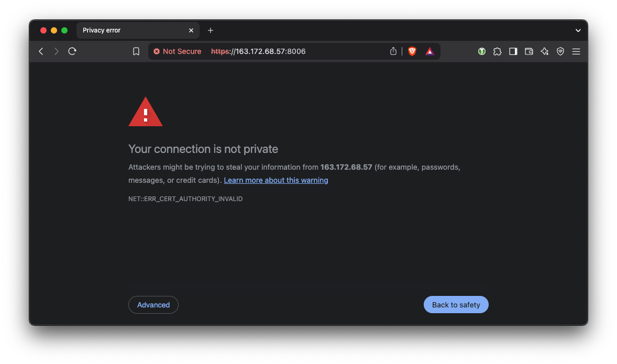Open Learn more about this warning link
The width and height of the screenshot is (617, 364).
coord(276,180)
